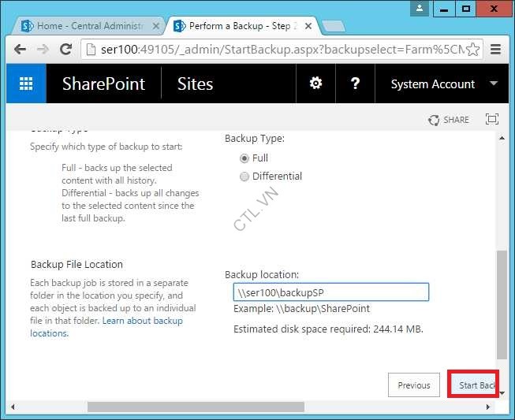
Task: Click the browser address bar URL
Action: [x=282, y=50]
